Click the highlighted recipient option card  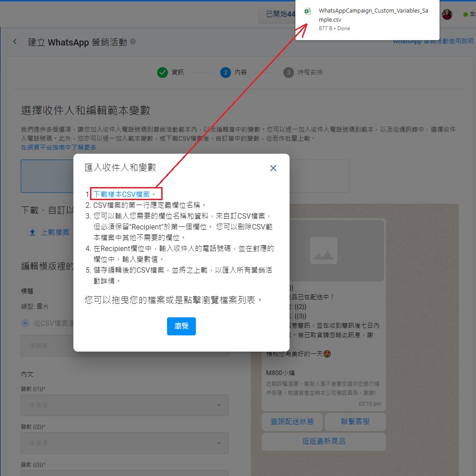tap(47, 176)
